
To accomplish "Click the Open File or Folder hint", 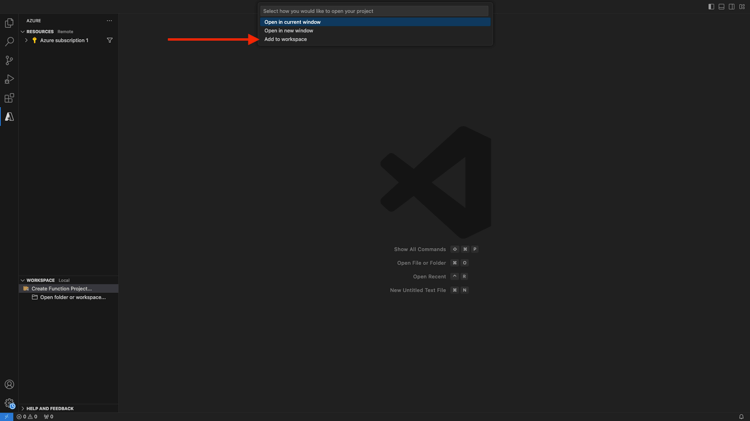I will [421, 263].
